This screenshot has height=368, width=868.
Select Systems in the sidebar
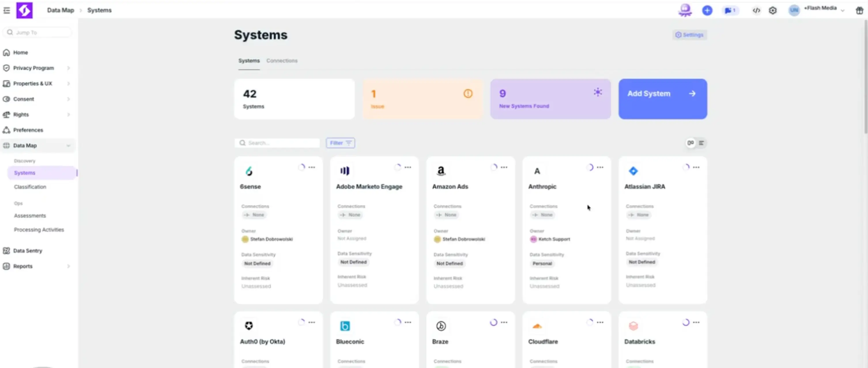pyautogui.click(x=42, y=173)
